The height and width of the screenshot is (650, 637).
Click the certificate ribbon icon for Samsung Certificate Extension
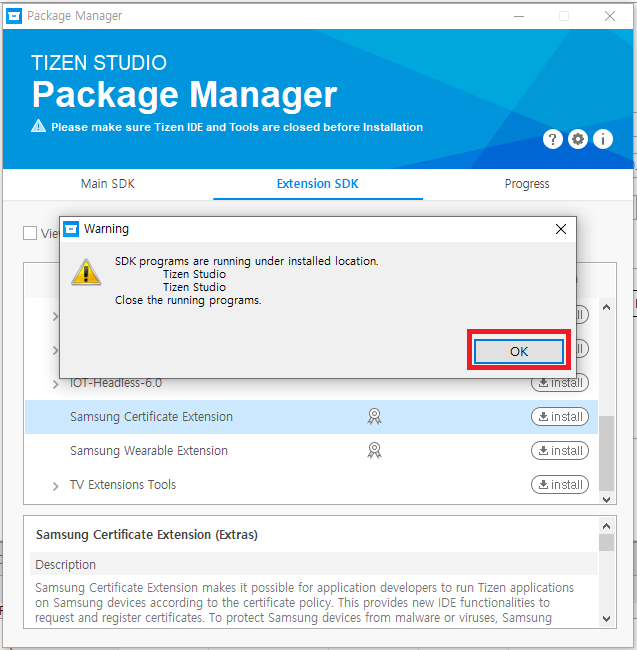(x=374, y=416)
